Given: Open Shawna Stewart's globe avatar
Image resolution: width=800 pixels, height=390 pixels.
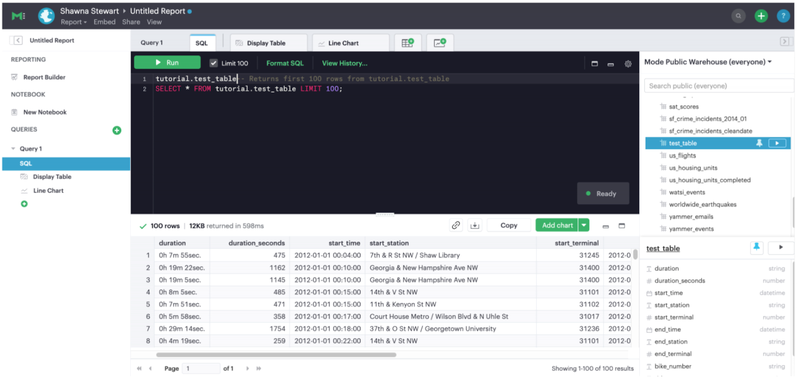Looking at the screenshot, I should click(x=46, y=16).
